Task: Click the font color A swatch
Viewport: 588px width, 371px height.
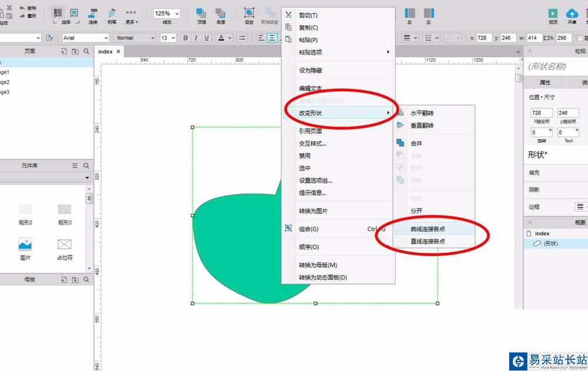Action: 221,38
